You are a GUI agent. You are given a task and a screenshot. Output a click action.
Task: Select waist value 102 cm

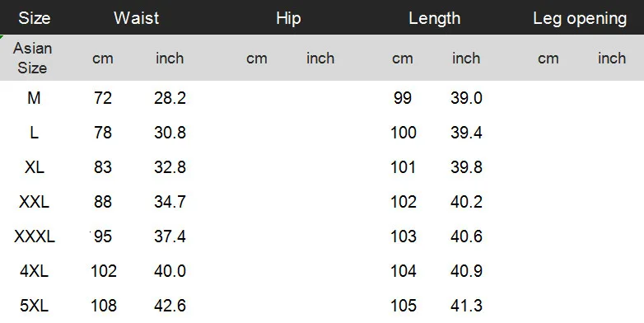104,271
